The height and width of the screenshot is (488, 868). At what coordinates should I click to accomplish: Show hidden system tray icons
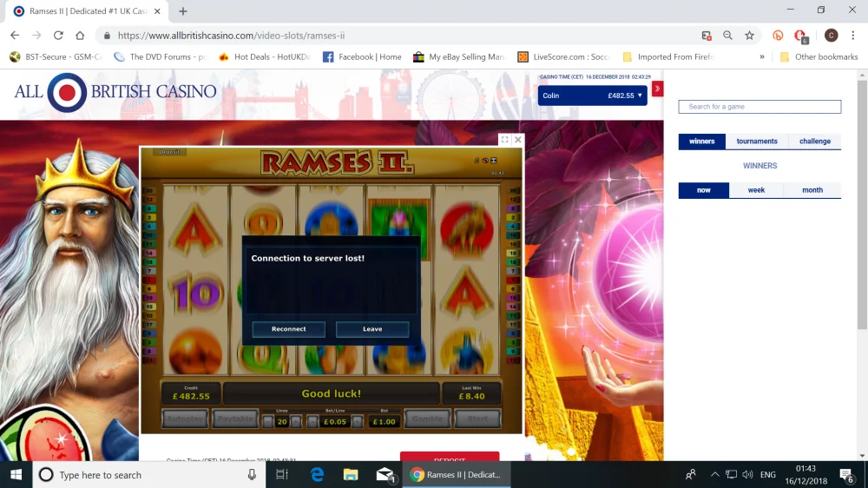(714, 475)
